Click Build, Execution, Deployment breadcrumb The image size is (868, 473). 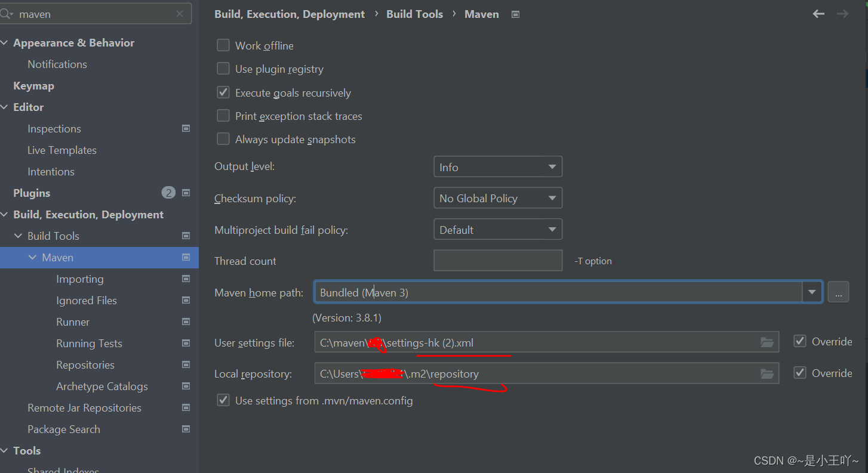click(290, 14)
